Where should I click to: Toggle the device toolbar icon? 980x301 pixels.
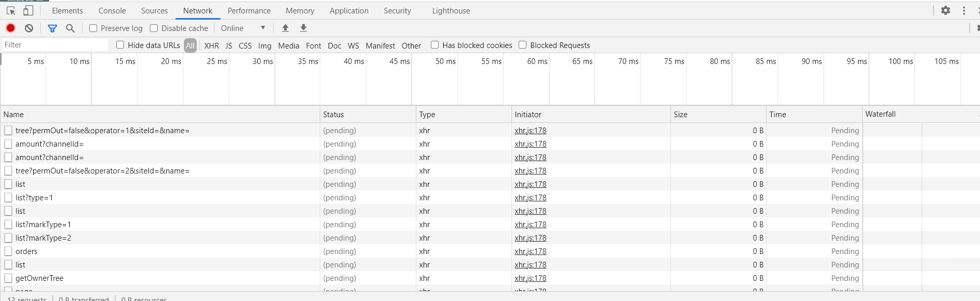tap(28, 10)
